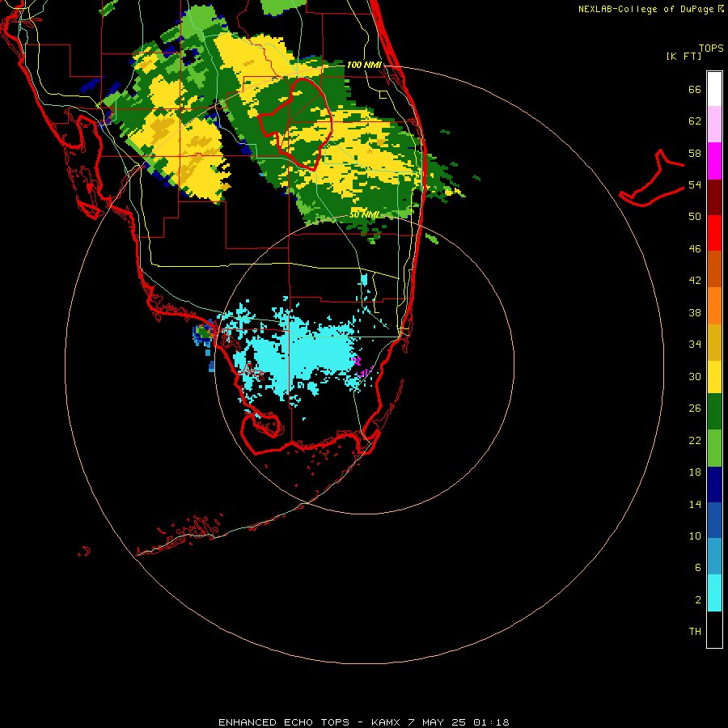Click the light green 26 kft swatch
This screenshot has height=728, width=728.
714,448
